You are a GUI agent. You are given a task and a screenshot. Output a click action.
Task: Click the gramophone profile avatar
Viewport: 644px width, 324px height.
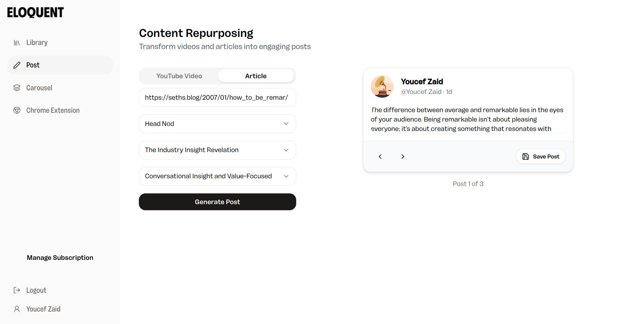pyautogui.click(x=382, y=86)
